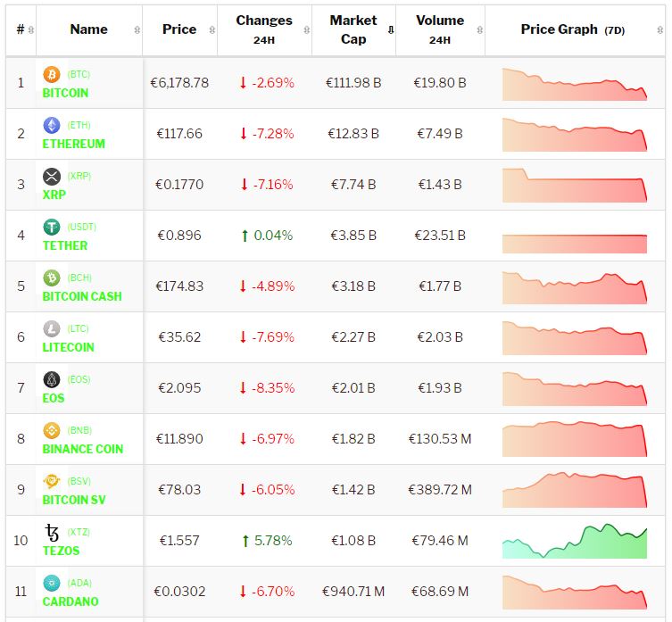
Task: Sort by Volume 24H column header
Action: (439, 29)
